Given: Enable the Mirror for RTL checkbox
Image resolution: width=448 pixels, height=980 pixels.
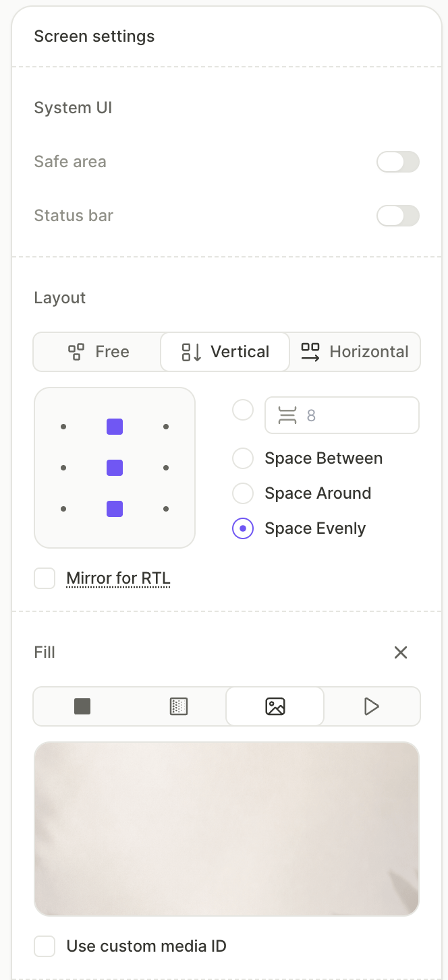Looking at the screenshot, I should coord(45,578).
